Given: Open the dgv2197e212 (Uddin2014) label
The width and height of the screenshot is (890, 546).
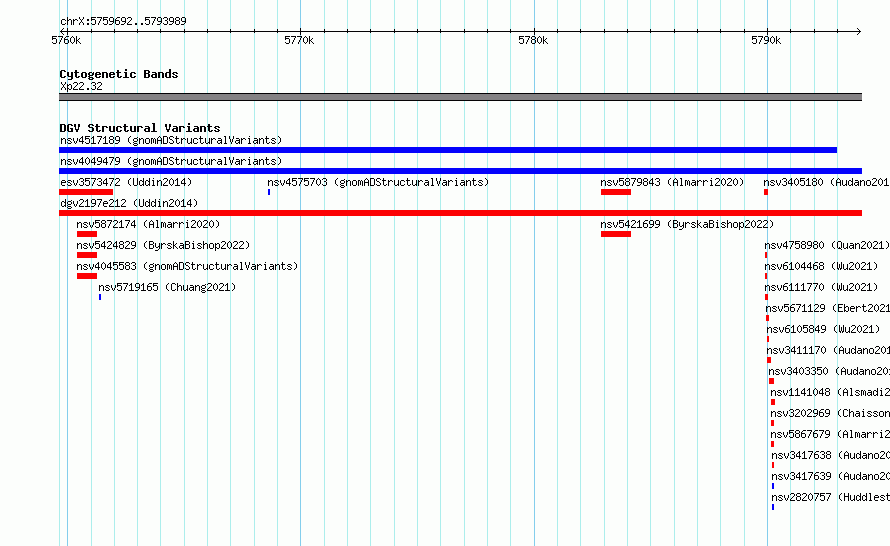Looking at the screenshot, I should coord(129,203).
